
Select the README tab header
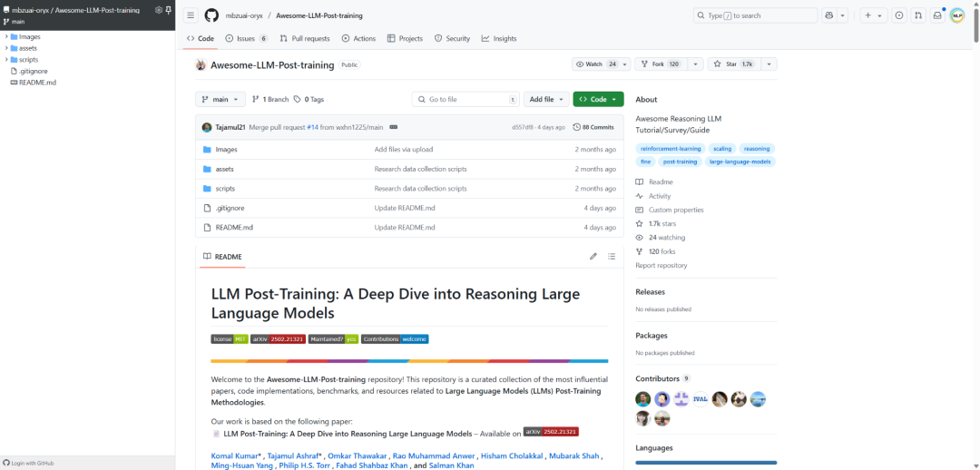(222, 257)
